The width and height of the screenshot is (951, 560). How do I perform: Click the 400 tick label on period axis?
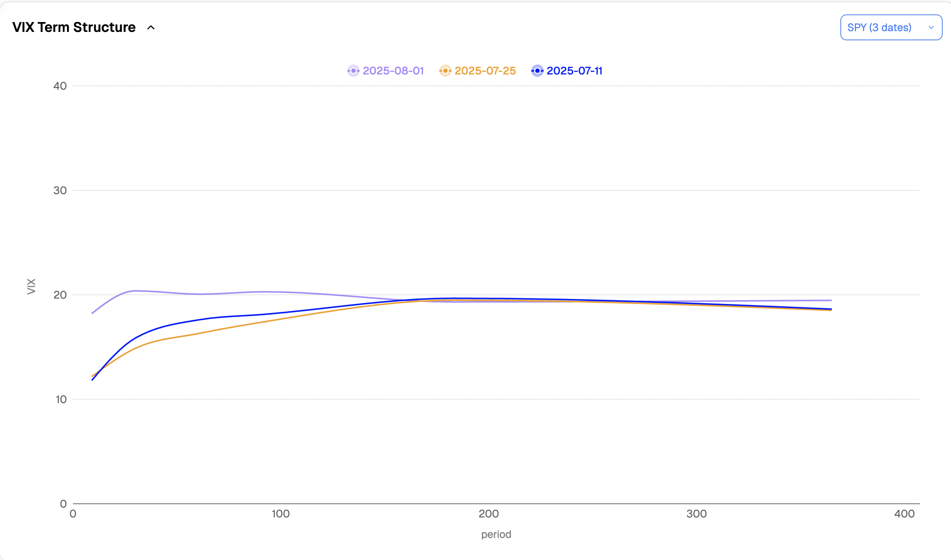(x=904, y=514)
